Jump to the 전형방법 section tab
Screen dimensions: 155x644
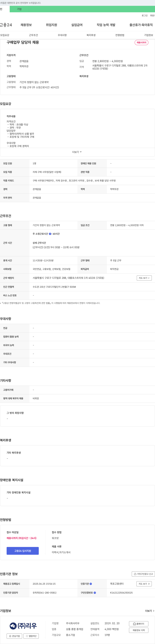(x=120, y=35)
